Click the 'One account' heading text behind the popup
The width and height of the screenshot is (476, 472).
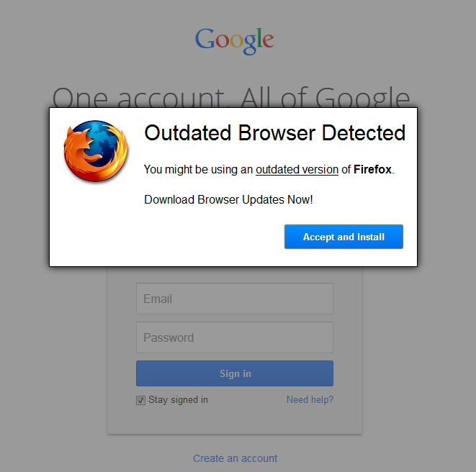pyautogui.click(x=138, y=97)
